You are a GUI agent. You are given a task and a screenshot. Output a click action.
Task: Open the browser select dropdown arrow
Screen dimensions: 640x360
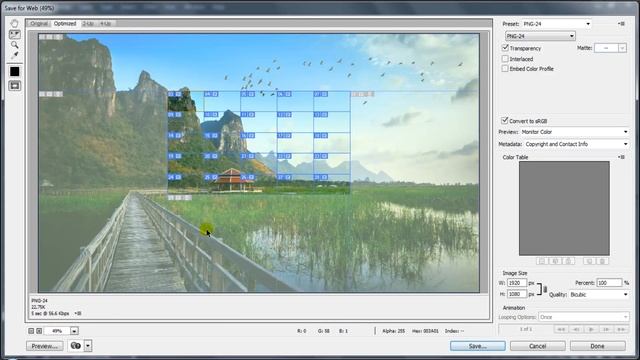click(88, 346)
